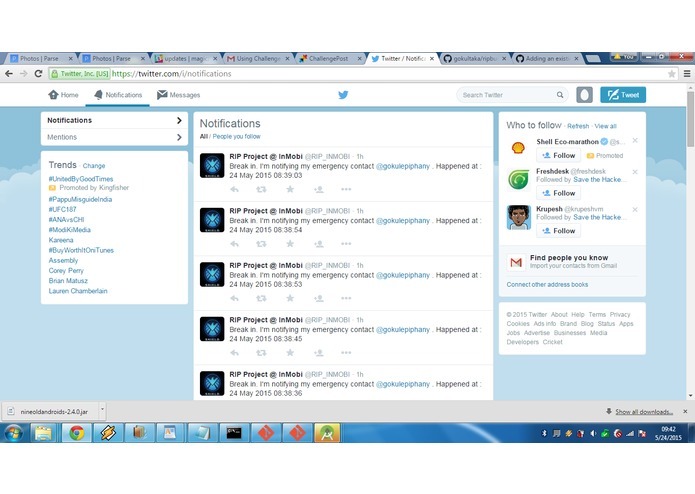The image size is (695, 494).
Task: Expand the Notifications sidebar row chevron
Action: [179, 121]
